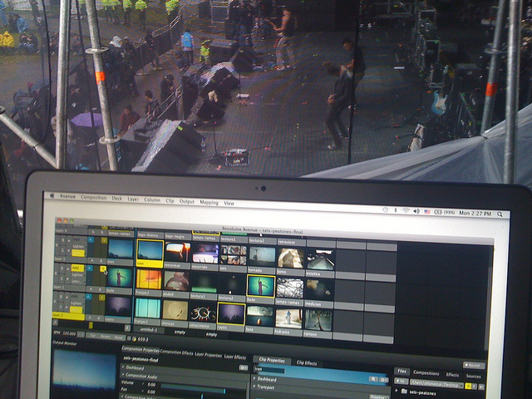
Task: Click the Time Machine clock icon
Action: pyautogui.click(x=383, y=209)
